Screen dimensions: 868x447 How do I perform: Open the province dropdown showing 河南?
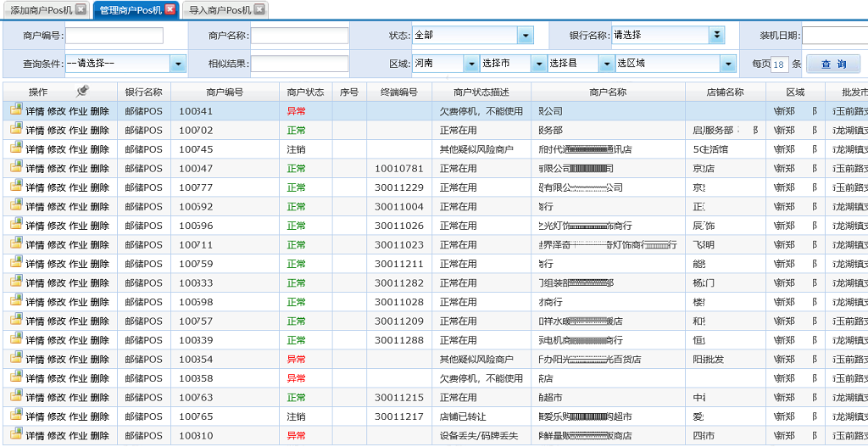pyautogui.click(x=471, y=64)
